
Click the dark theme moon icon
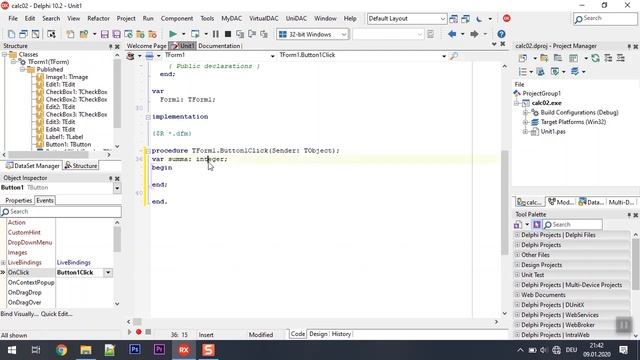click(479, 18)
